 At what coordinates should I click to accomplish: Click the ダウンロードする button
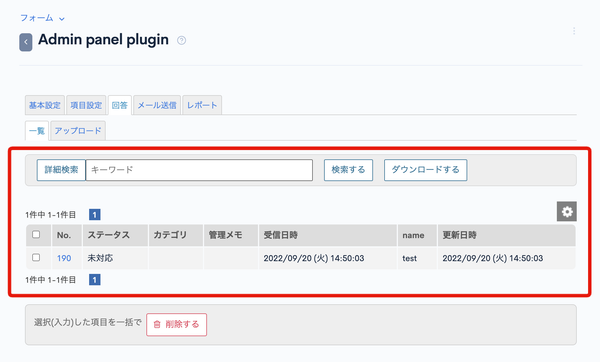coord(426,170)
